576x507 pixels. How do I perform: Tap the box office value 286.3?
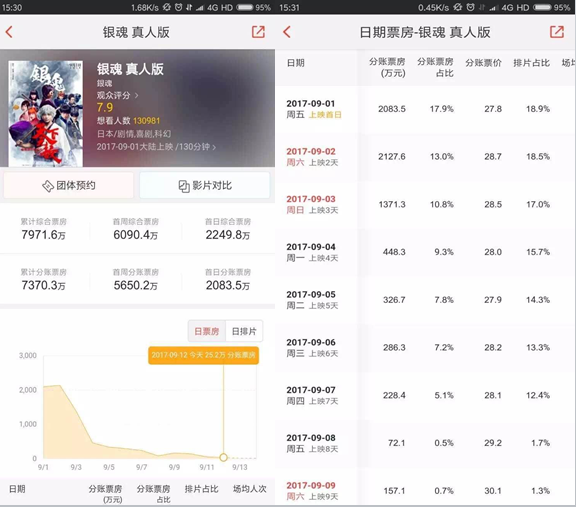point(394,348)
